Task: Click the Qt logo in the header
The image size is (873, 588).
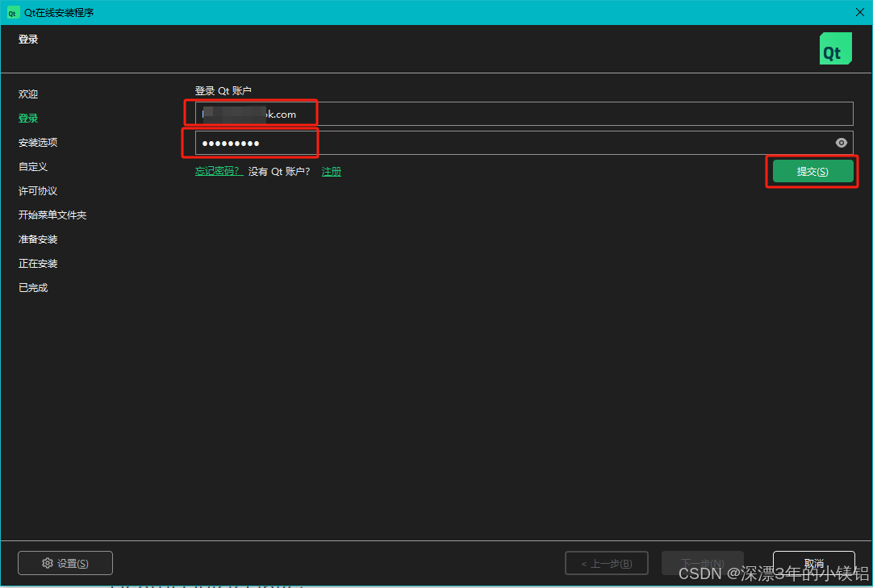Action: (835, 48)
